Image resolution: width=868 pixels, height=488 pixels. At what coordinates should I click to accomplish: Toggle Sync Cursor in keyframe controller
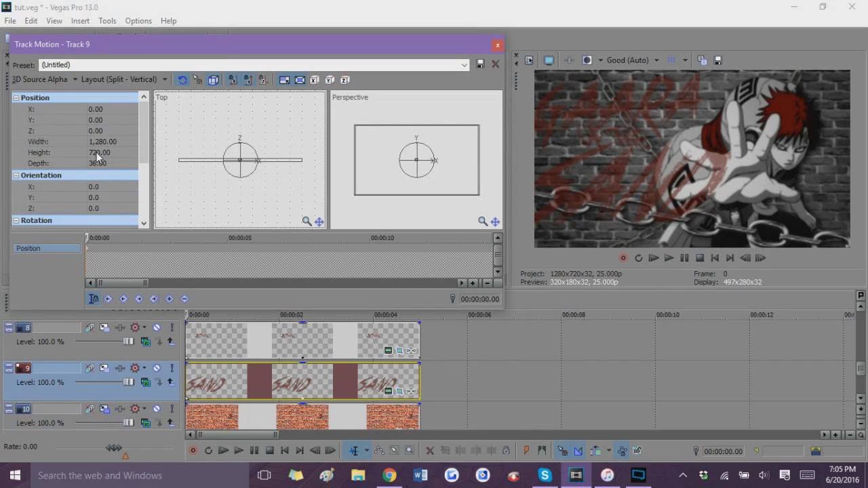pyautogui.click(x=94, y=299)
